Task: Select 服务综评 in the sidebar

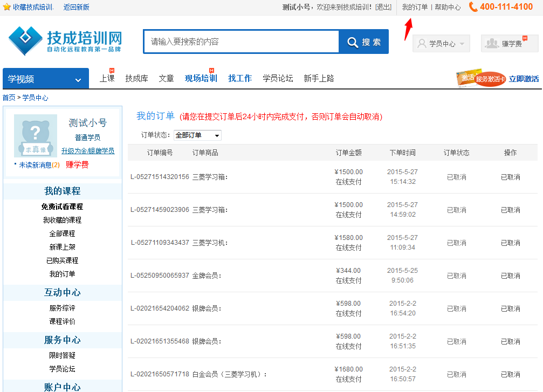Action: tap(63, 308)
